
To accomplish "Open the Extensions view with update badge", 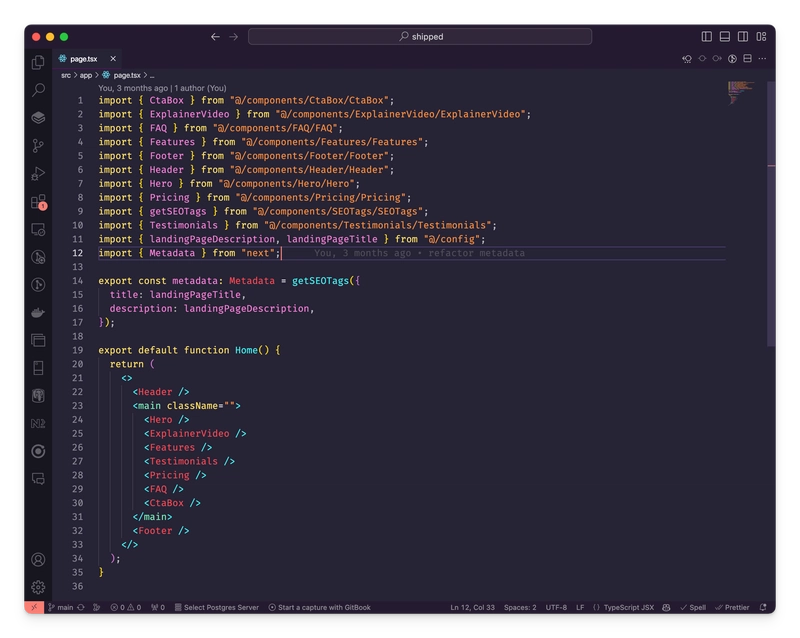I will [38, 202].
